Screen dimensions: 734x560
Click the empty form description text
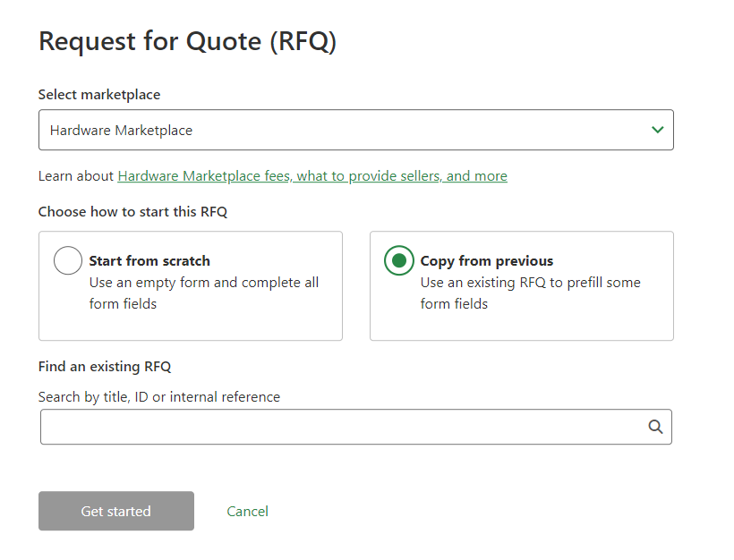tap(203, 293)
